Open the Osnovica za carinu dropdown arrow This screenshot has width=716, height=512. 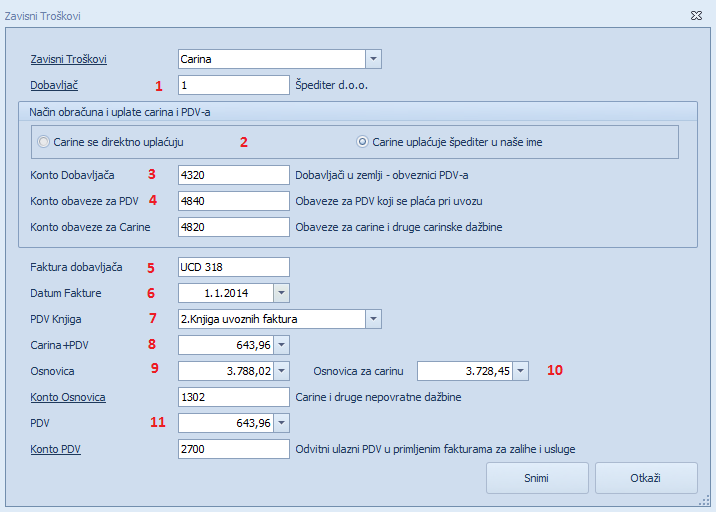click(x=520, y=371)
